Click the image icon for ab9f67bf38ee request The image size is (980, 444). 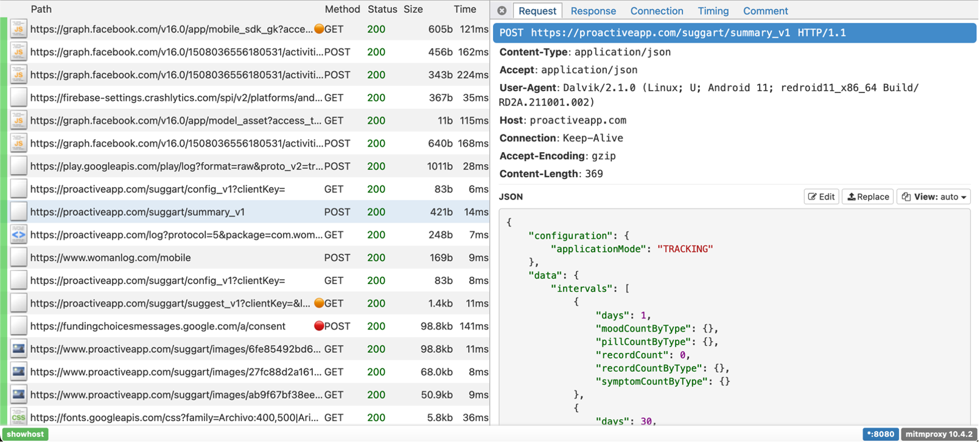[19, 395]
